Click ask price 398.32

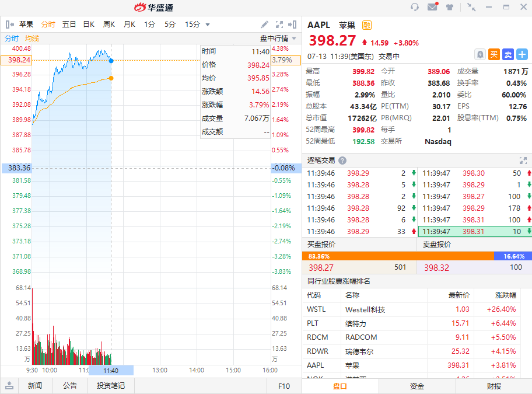pos(437,268)
